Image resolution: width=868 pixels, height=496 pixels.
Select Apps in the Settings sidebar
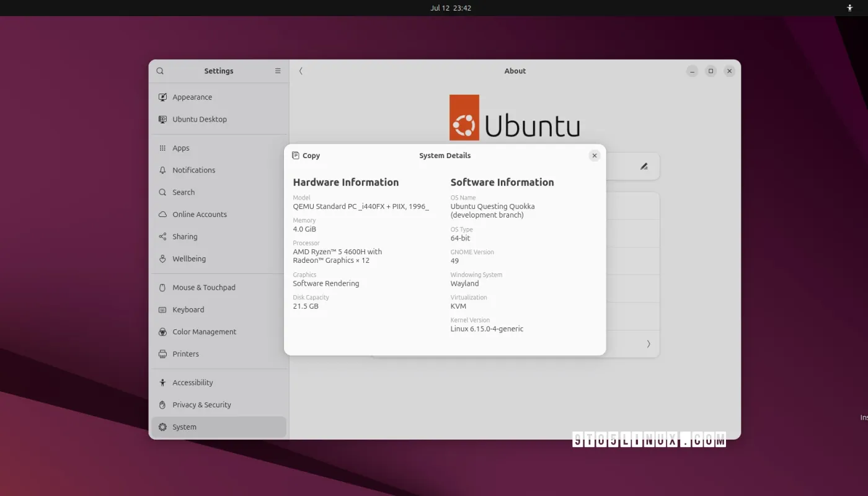[x=219, y=148]
